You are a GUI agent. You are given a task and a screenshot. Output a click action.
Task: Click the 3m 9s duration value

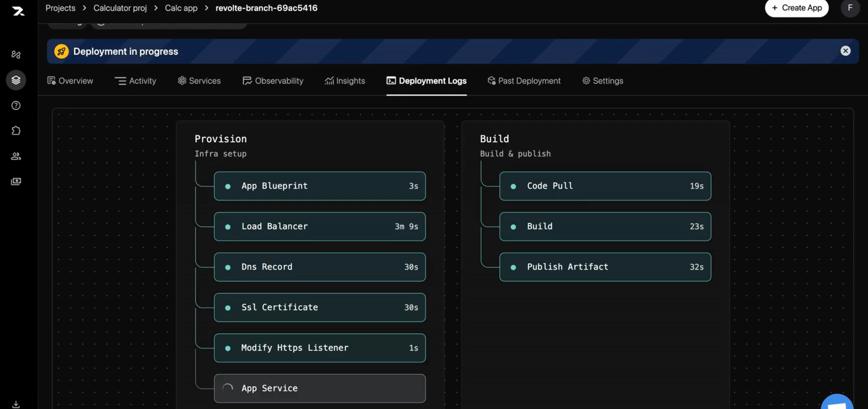[x=406, y=226]
